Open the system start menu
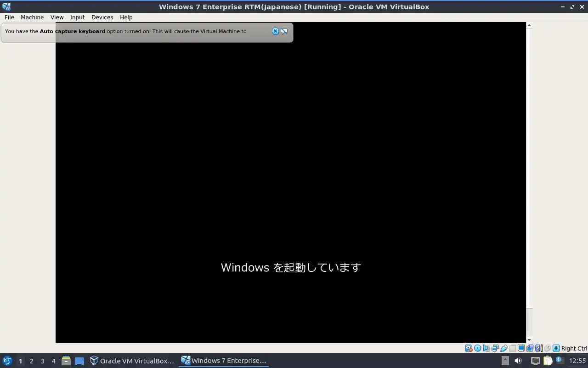Image resolution: width=588 pixels, height=368 pixels. coord(7,361)
